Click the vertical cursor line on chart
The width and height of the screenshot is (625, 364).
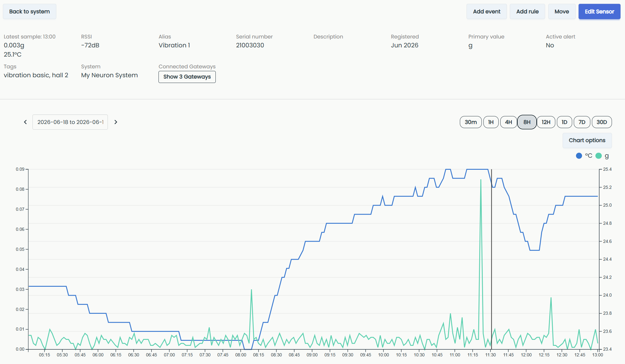click(491, 259)
